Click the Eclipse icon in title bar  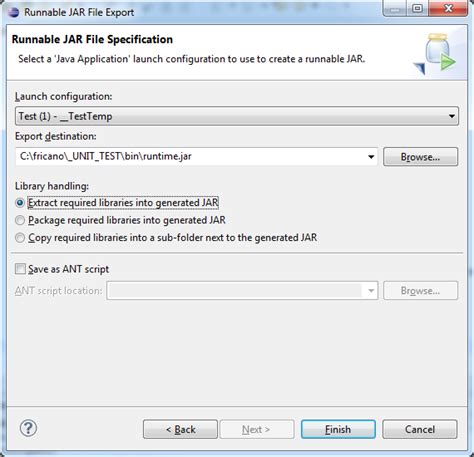[14, 12]
